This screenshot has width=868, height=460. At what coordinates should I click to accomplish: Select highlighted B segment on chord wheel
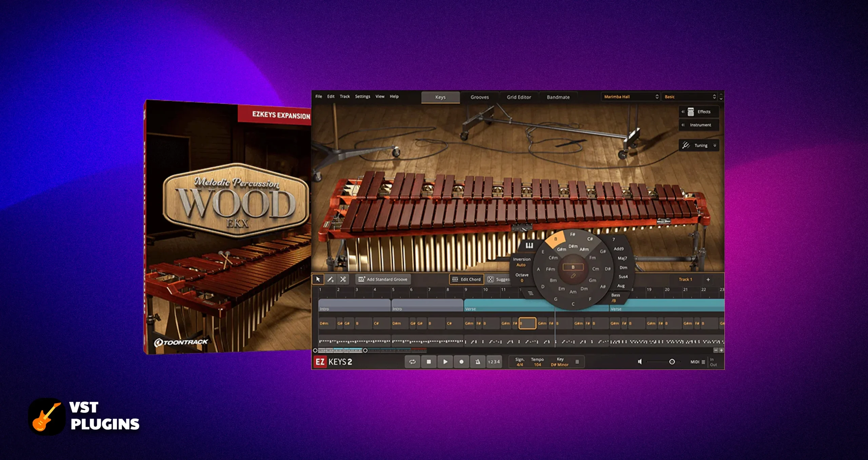(x=555, y=239)
